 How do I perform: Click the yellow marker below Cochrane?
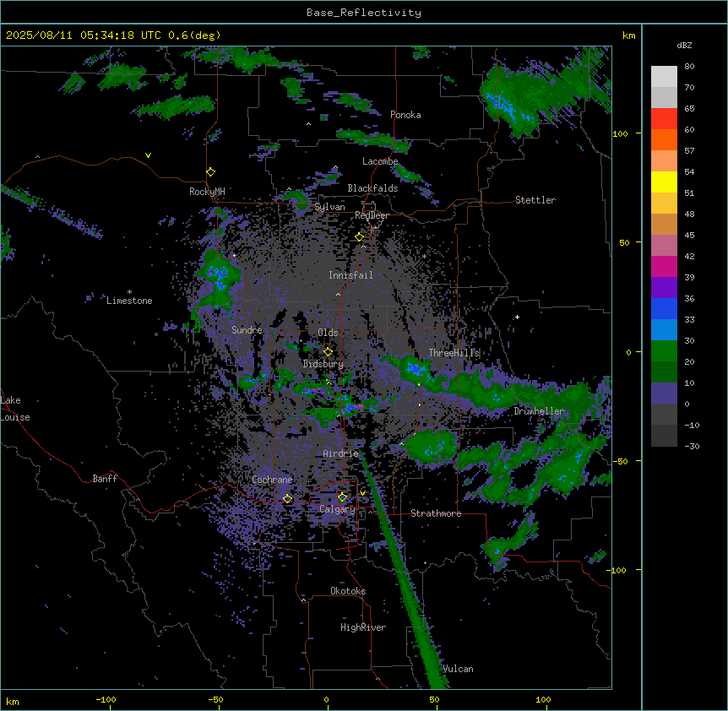click(x=287, y=499)
